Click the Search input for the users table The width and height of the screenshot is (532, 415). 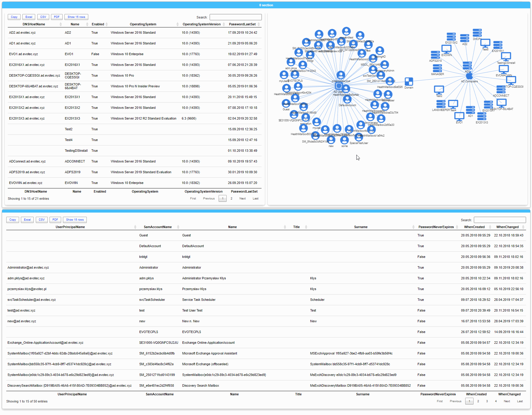tap(500, 220)
